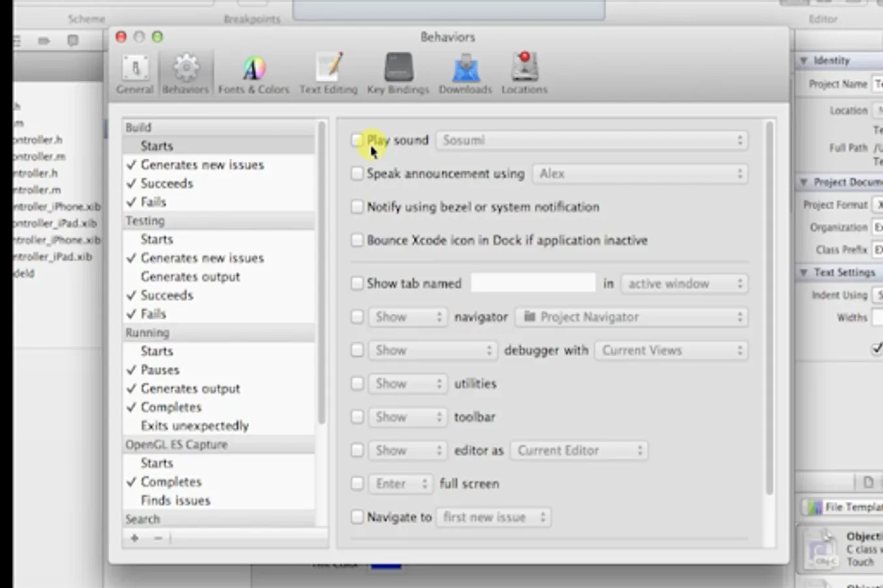Select Completes under the Running section
Image resolution: width=883 pixels, height=588 pixels.
(219, 406)
